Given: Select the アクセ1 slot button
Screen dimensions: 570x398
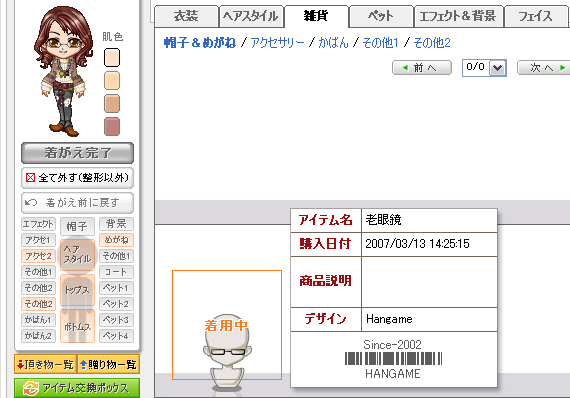Looking at the screenshot, I should click(38, 240).
